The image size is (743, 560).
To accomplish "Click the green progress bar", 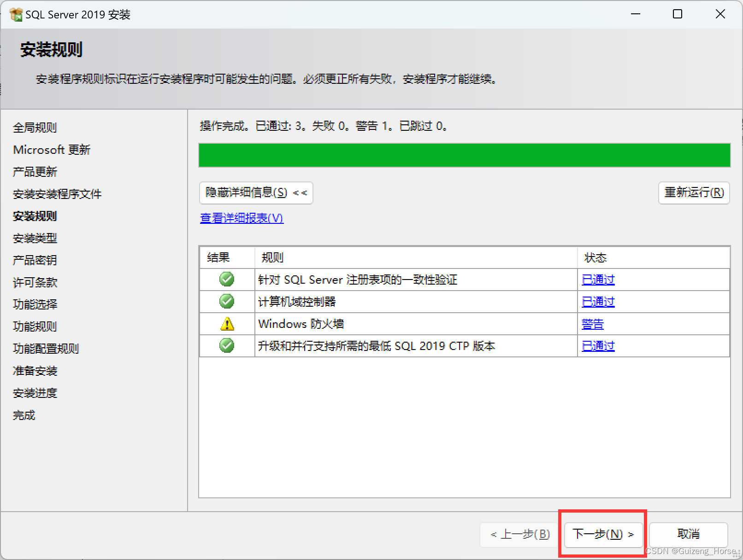I will 464,155.
